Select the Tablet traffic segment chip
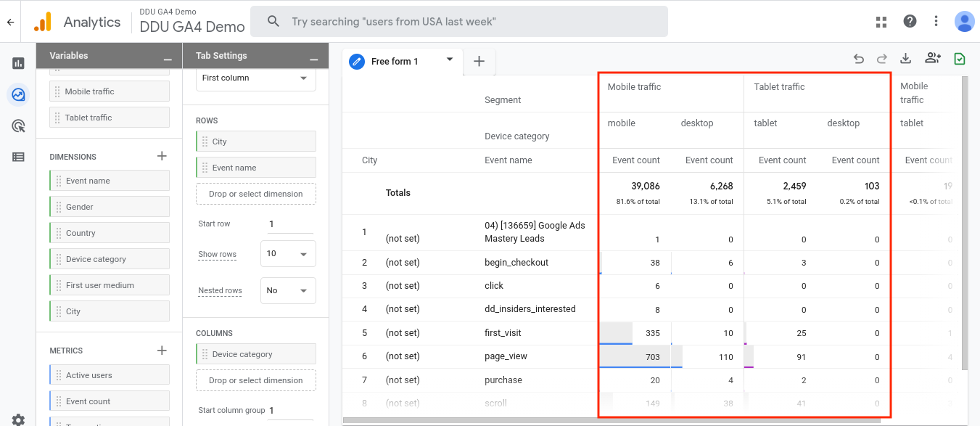Image resolution: width=980 pixels, height=426 pixels. tap(110, 118)
